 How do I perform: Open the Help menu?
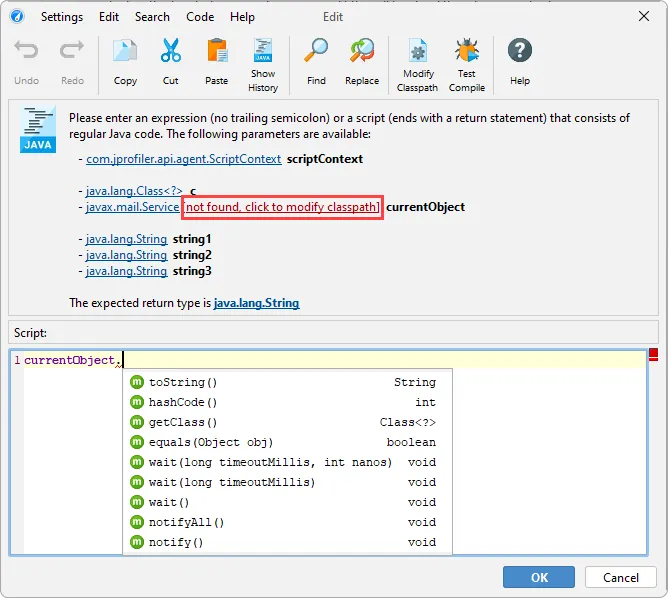[242, 17]
